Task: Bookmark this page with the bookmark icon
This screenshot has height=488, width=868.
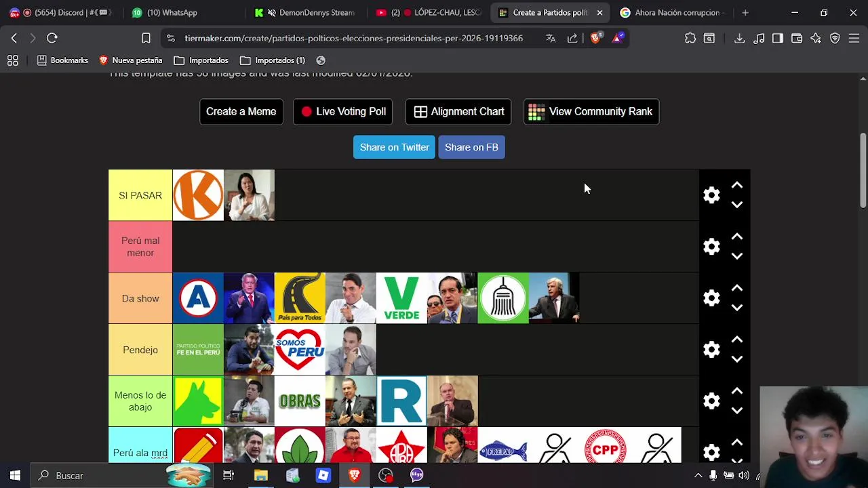Action: pos(146,38)
